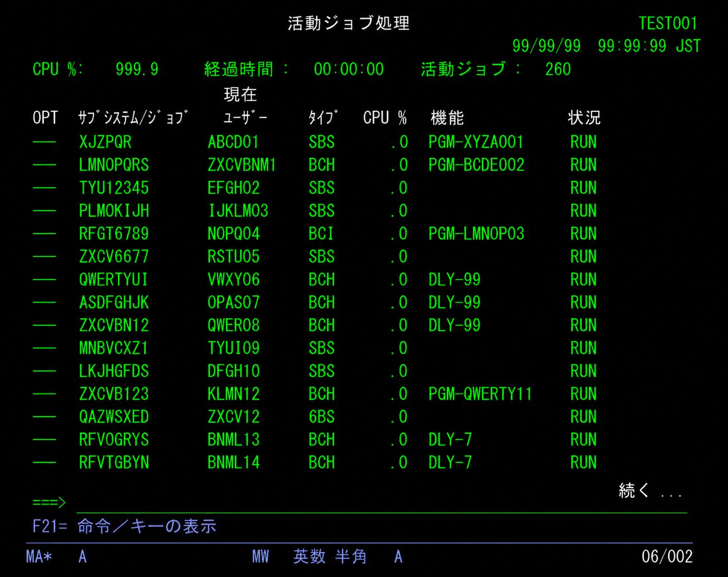Screen dimensions: 728x577
Task: Click the OPT field for job TYU12345
Action: click(44, 188)
